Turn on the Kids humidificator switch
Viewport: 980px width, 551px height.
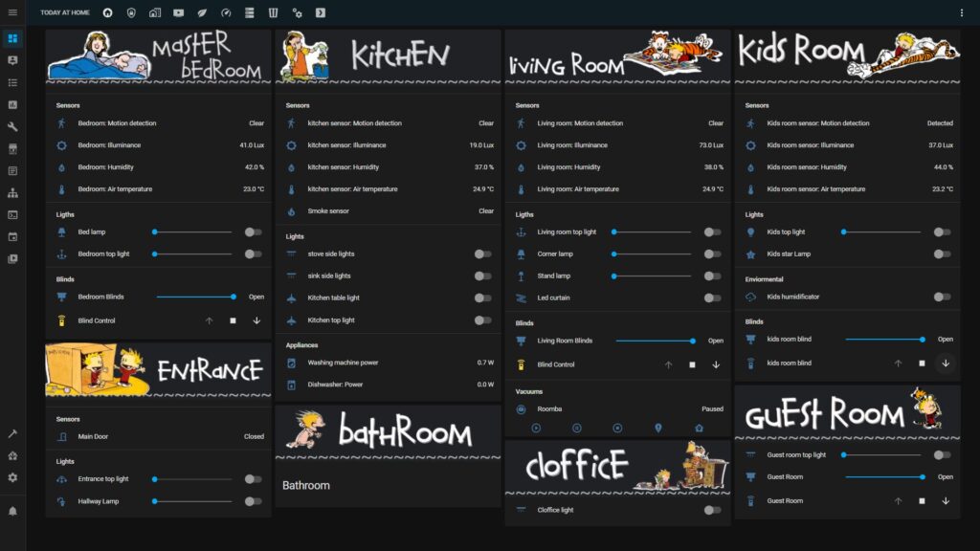pyautogui.click(x=942, y=297)
